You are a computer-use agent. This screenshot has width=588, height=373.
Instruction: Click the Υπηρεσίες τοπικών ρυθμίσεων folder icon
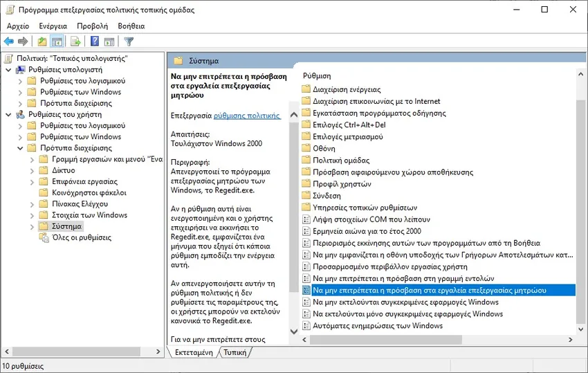click(x=306, y=208)
